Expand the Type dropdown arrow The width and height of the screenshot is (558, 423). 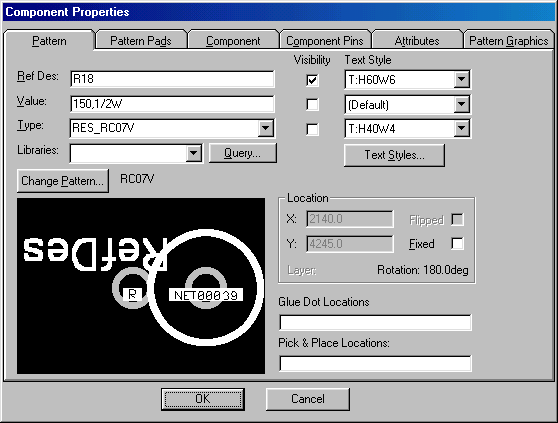tap(266, 128)
